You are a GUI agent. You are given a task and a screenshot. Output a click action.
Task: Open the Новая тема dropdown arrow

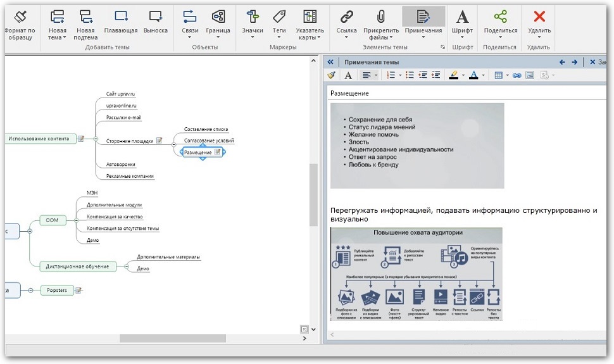65,37
